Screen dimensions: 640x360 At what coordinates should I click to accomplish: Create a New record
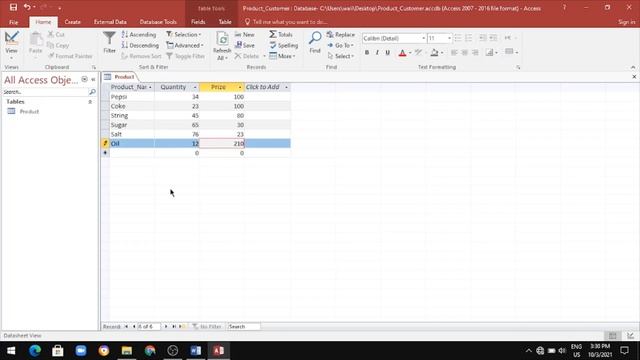tap(244, 35)
